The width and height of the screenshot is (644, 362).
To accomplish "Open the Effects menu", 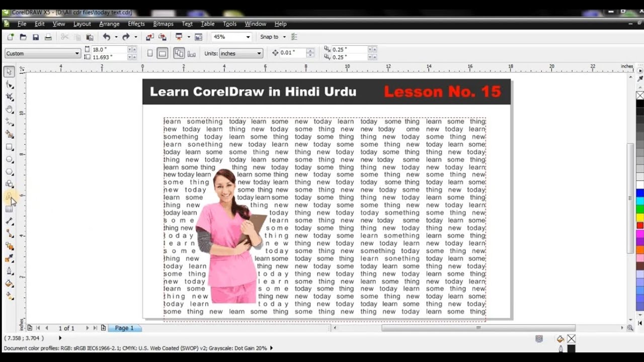I will (136, 24).
